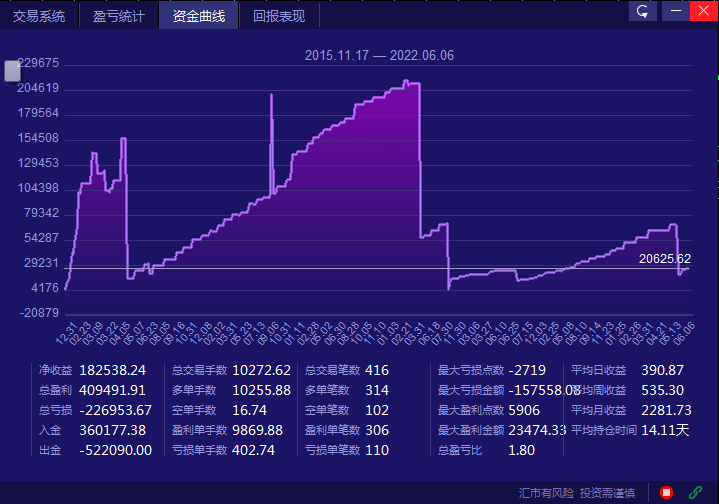Click the 平均持仓时间 label

coord(604,430)
